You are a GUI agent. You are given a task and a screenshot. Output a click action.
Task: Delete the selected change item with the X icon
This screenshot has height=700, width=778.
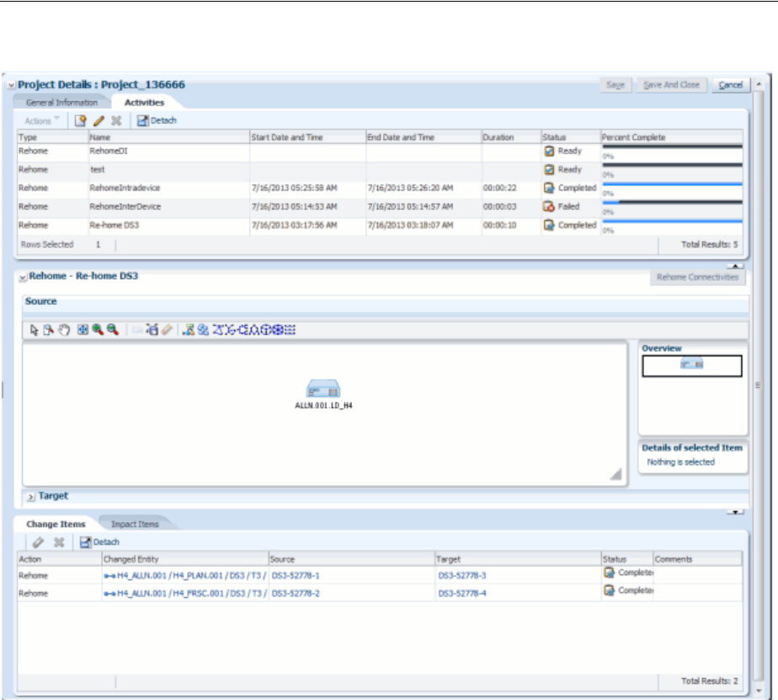tap(59, 542)
